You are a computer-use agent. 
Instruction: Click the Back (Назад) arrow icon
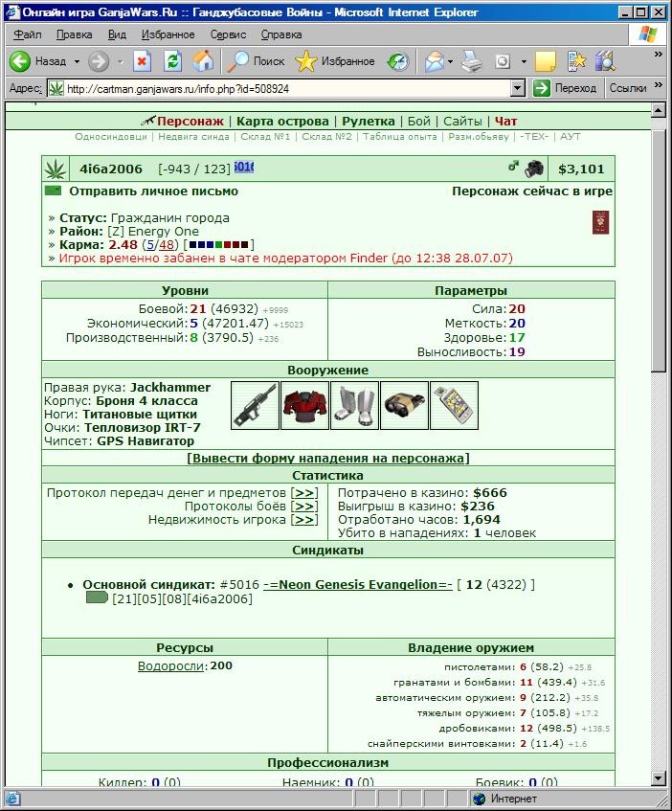20,61
